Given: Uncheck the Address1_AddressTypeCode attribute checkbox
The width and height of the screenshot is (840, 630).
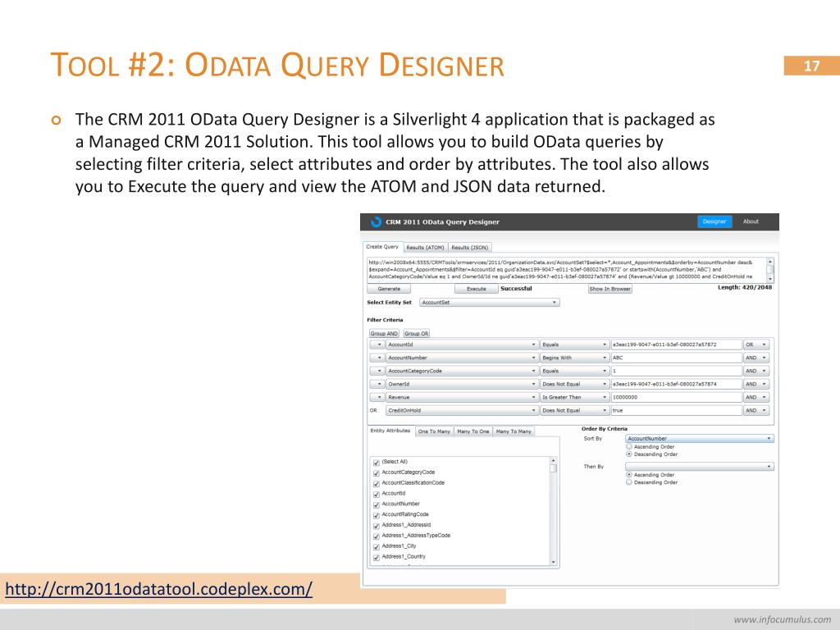Looking at the screenshot, I should 376,536.
